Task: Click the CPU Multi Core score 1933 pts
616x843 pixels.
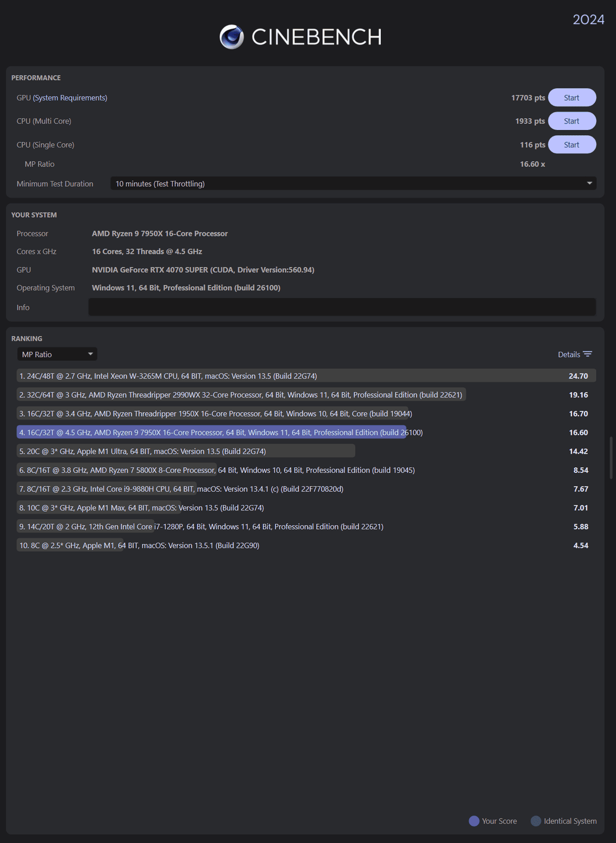Action: tap(530, 121)
